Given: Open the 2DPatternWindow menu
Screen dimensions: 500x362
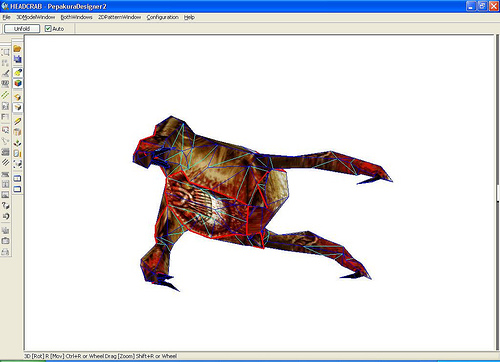Looking at the screenshot, I should point(119,17).
